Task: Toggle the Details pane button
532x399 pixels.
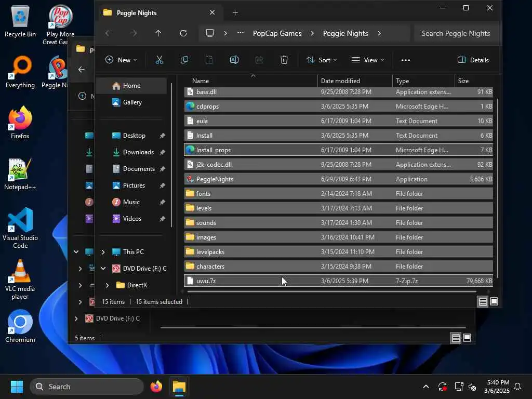Action: tap(473, 60)
